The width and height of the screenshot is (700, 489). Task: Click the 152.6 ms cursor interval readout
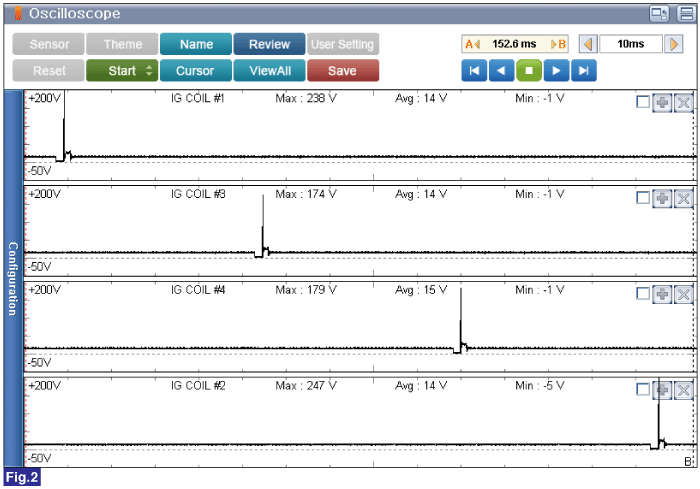point(514,44)
